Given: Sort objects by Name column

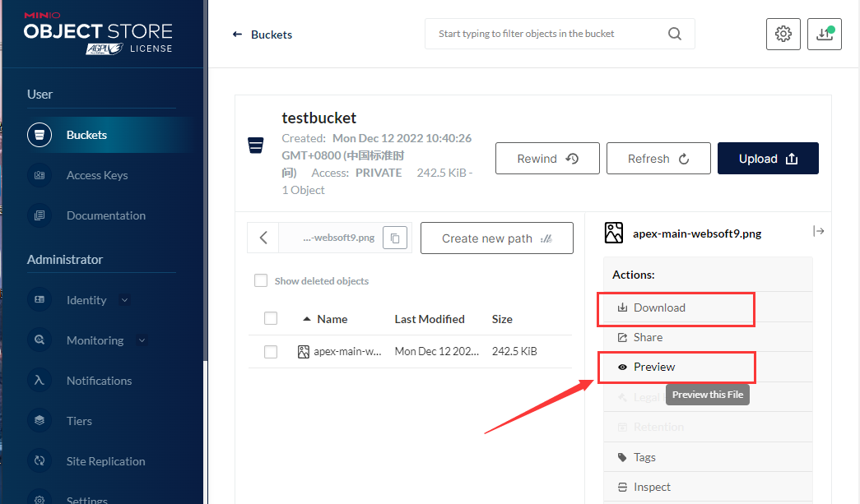Looking at the screenshot, I should click(x=332, y=319).
